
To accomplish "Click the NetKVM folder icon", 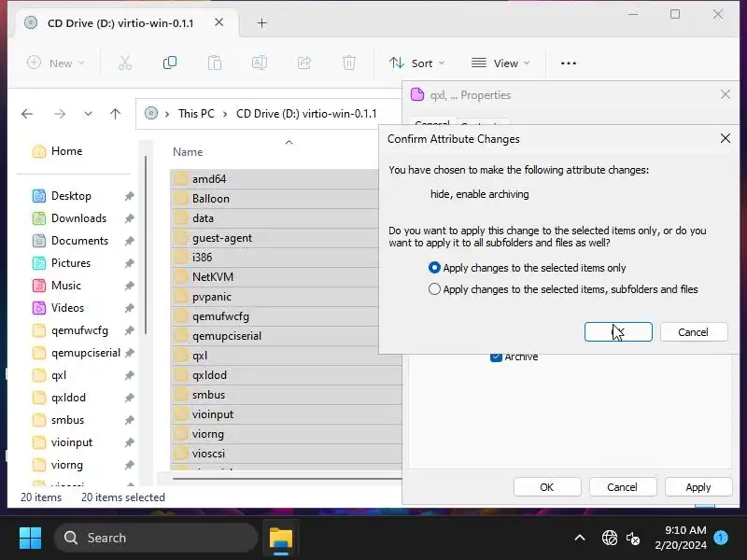I will coord(180,276).
